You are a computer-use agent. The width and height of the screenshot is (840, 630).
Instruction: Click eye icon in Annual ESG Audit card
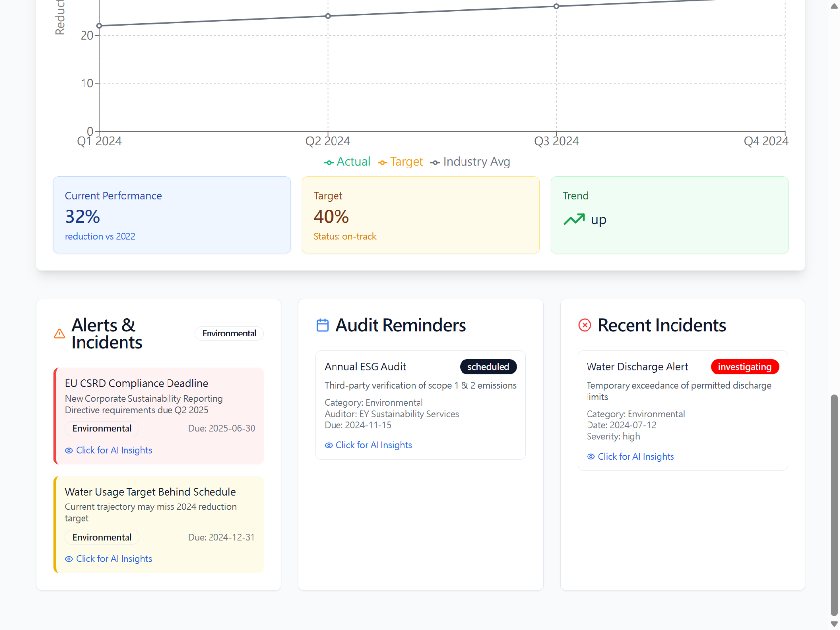tap(329, 446)
